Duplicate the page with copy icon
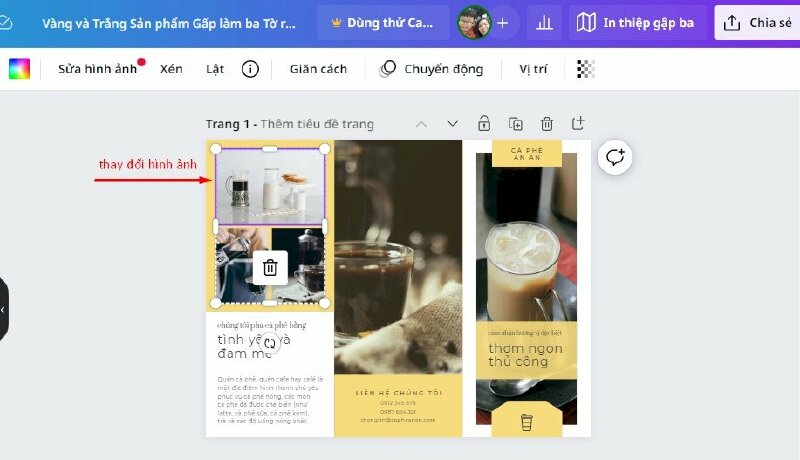Viewport: 800px width, 460px height. click(x=515, y=124)
